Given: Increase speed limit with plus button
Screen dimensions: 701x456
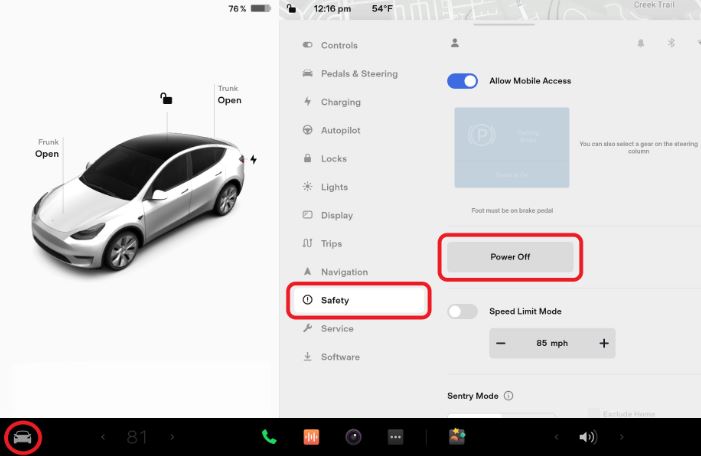Looking at the screenshot, I should (604, 343).
